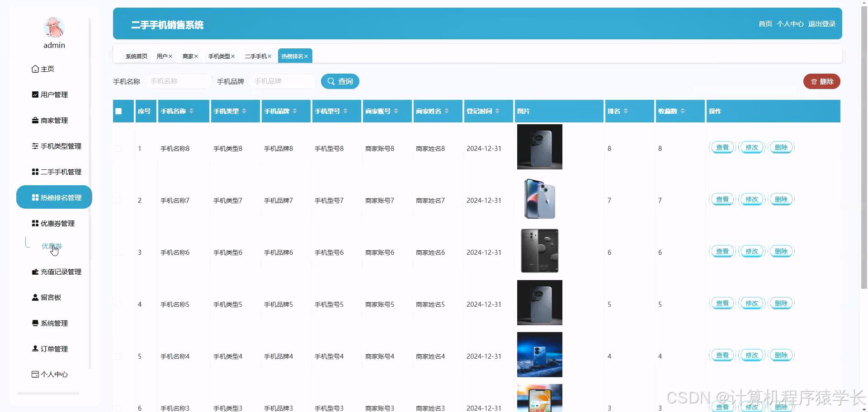Close the 二手手机 tab with its X
Image resolution: width=868 pixels, height=412 pixels.
coord(269,56)
